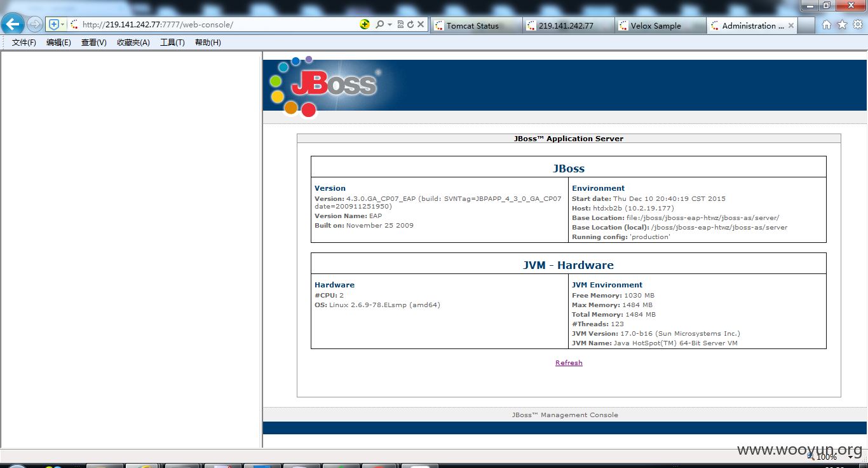868x468 pixels.
Task: Click the JBoss™ Application Server header text
Action: click(569, 139)
